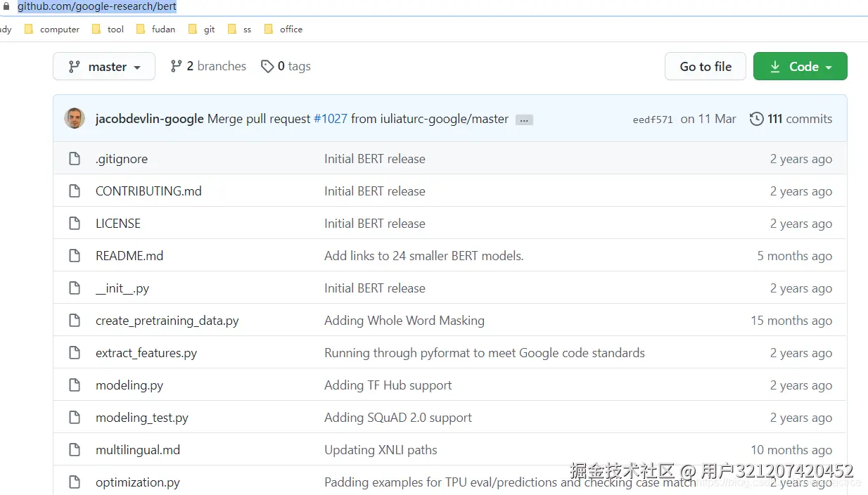Open the LICENSE file
Viewport: 868px width, 495px height.
pos(118,224)
